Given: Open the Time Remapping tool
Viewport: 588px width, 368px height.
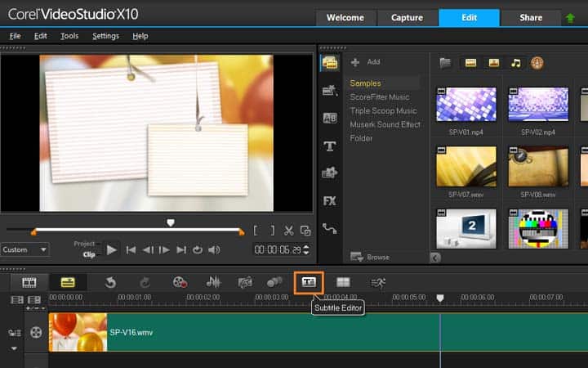Looking at the screenshot, I should pyautogui.click(x=378, y=282).
